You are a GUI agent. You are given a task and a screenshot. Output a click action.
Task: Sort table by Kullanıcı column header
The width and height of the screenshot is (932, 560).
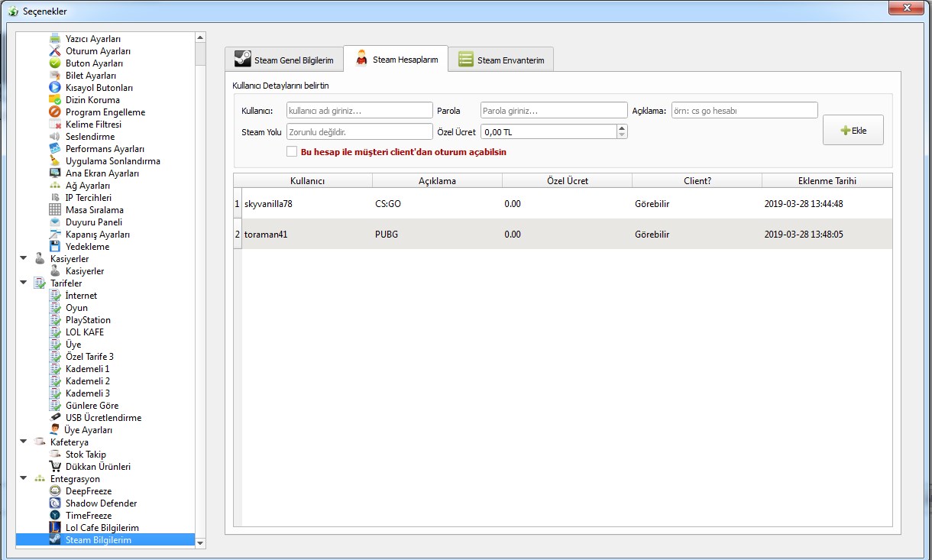308,181
